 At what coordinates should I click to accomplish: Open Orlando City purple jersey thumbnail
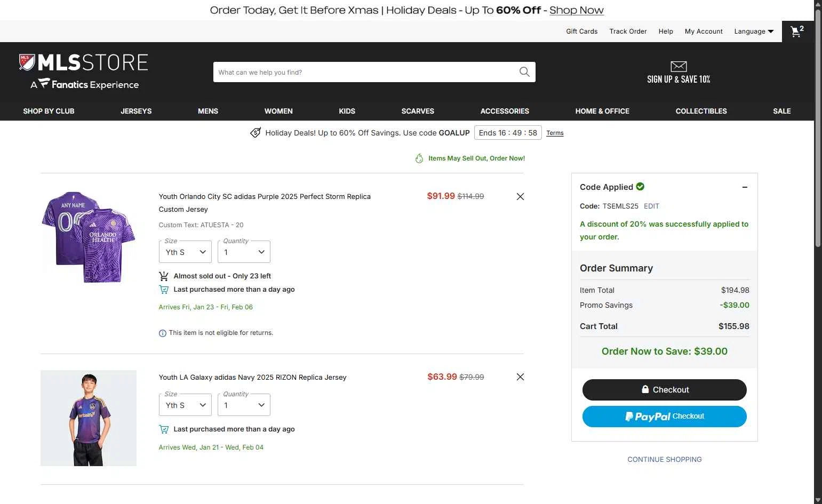point(89,237)
